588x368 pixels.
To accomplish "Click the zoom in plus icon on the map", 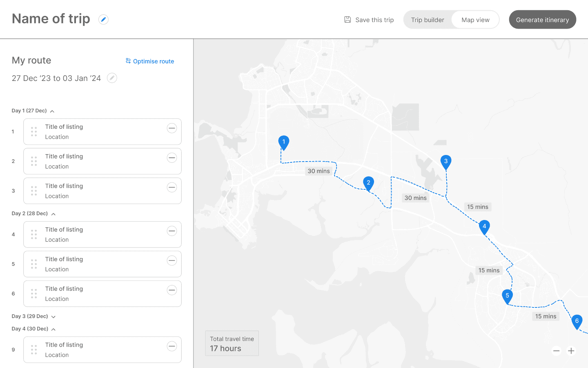I will click(571, 351).
